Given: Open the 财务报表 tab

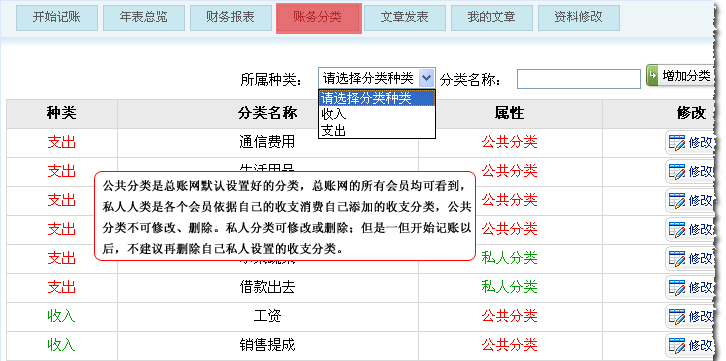Looking at the screenshot, I should [x=231, y=18].
